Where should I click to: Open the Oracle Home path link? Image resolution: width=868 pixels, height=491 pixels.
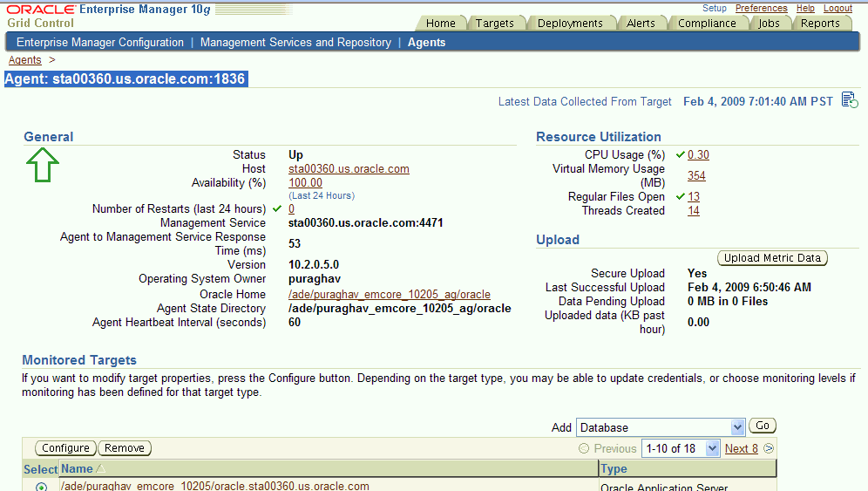(x=390, y=294)
